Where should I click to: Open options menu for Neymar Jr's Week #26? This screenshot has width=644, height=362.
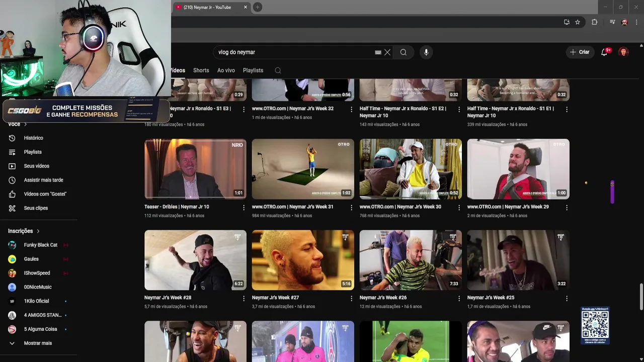tap(459, 298)
